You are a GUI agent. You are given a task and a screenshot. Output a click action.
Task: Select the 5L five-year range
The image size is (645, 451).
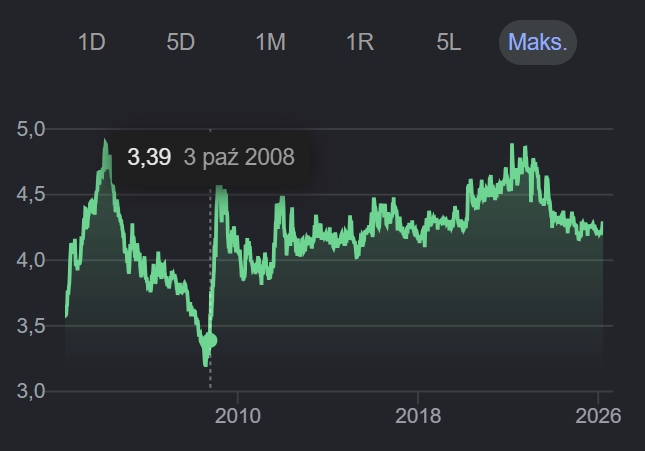click(448, 42)
